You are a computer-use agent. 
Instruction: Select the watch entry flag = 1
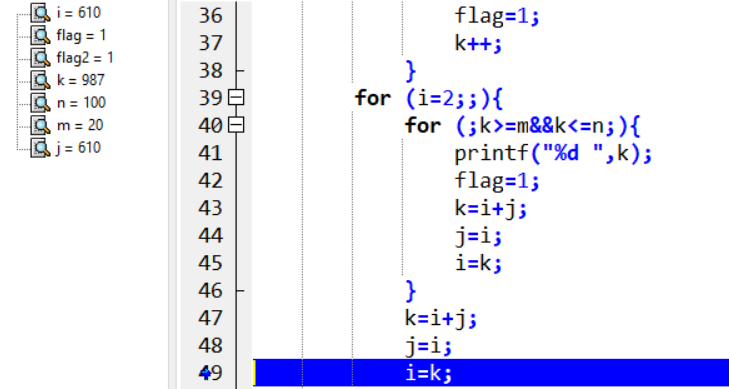tap(81, 35)
